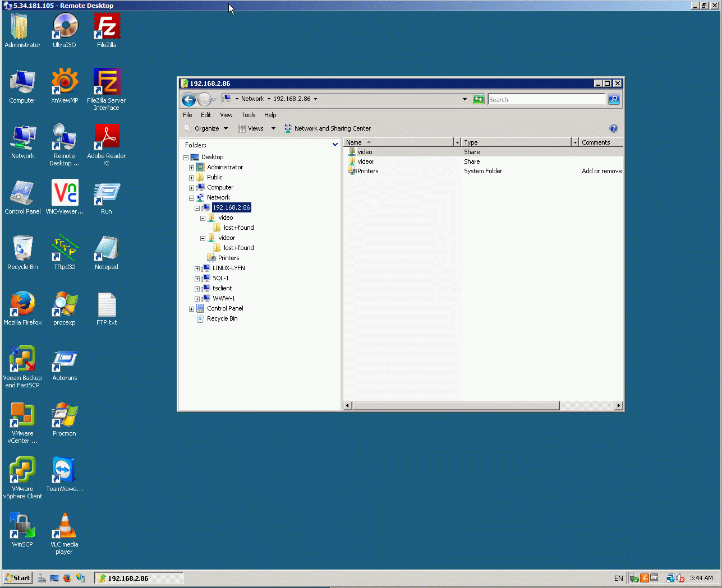Expand the LINUX-LYFN tree node
This screenshot has height=588, width=722.
point(197,268)
